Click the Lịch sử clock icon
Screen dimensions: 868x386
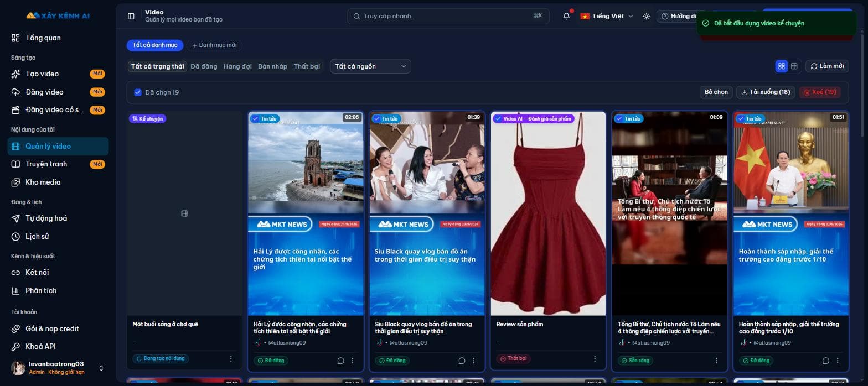click(x=15, y=236)
